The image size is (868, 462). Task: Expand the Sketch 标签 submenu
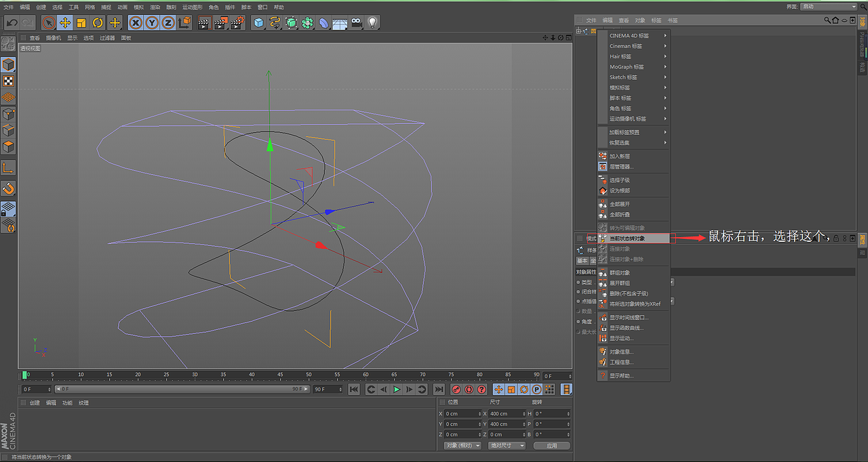click(634, 77)
